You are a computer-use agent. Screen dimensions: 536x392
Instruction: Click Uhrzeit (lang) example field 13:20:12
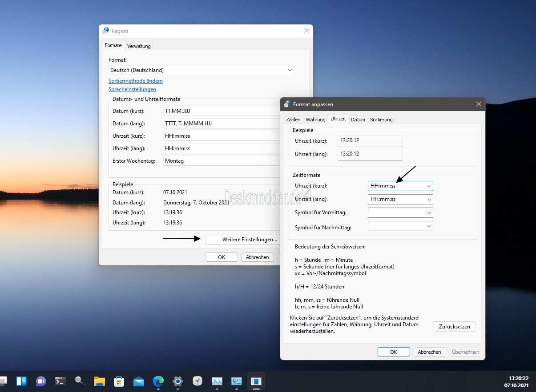(370, 154)
